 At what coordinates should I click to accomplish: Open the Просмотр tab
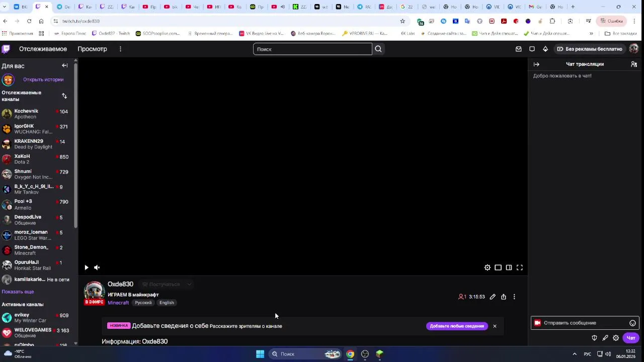[x=92, y=49]
